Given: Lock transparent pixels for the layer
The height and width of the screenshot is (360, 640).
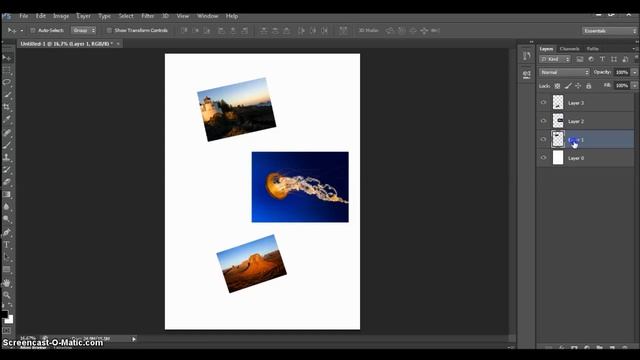Looking at the screenshot, I should click(x=558, y=86).
